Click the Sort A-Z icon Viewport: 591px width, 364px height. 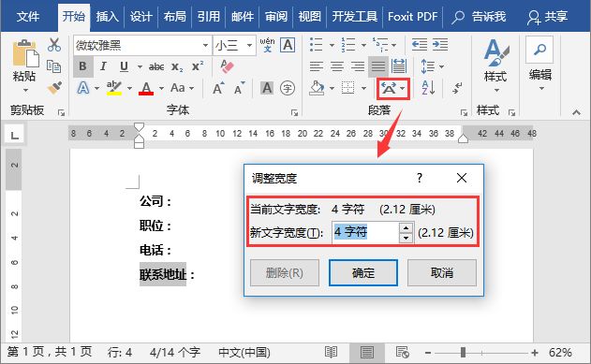(429, 88)
